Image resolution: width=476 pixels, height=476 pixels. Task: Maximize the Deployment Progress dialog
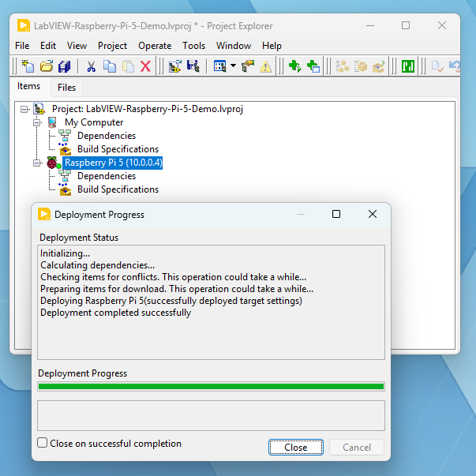tap(336, 214)
